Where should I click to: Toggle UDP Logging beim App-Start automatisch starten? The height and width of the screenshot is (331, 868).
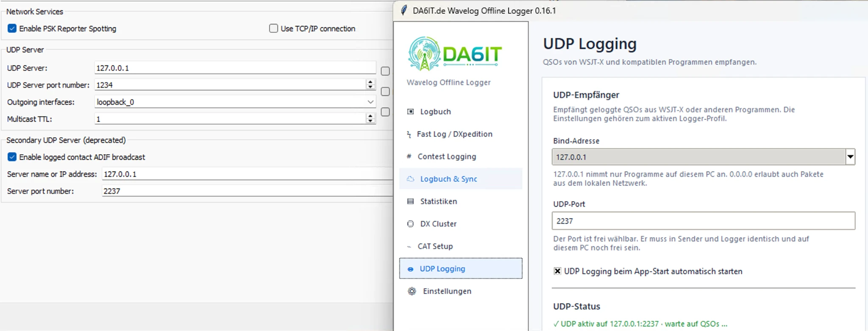pyautogui.click(x=557, y=271)
